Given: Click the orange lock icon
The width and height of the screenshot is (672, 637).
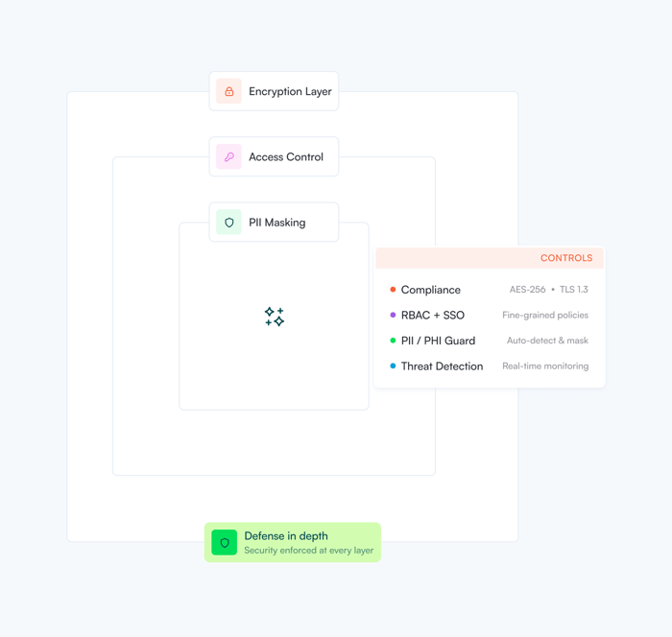Looking at the screenshot, I should coord(228,92).
